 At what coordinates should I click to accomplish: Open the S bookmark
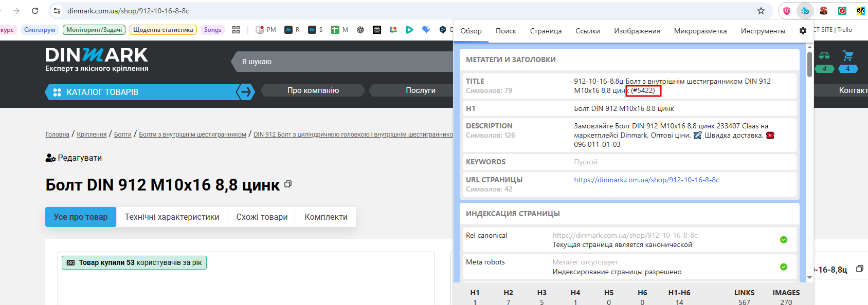[316, 30]
